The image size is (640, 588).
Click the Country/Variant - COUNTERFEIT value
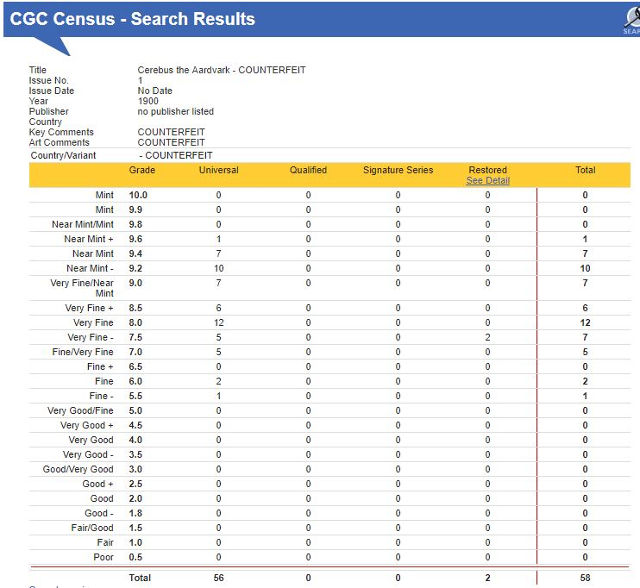tap(176, 155)
